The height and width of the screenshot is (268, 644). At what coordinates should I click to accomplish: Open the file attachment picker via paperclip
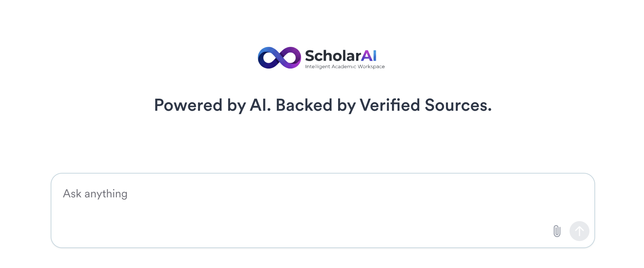557,231
